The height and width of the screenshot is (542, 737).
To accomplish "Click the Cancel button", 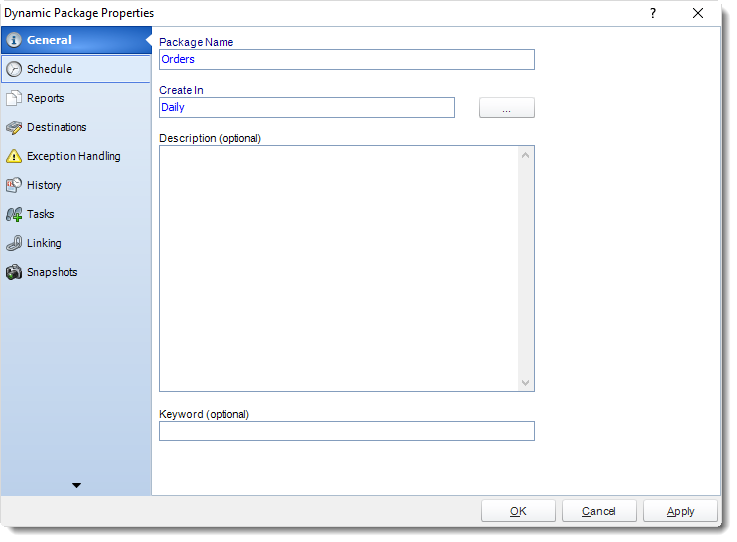I will tap(599, 511).
